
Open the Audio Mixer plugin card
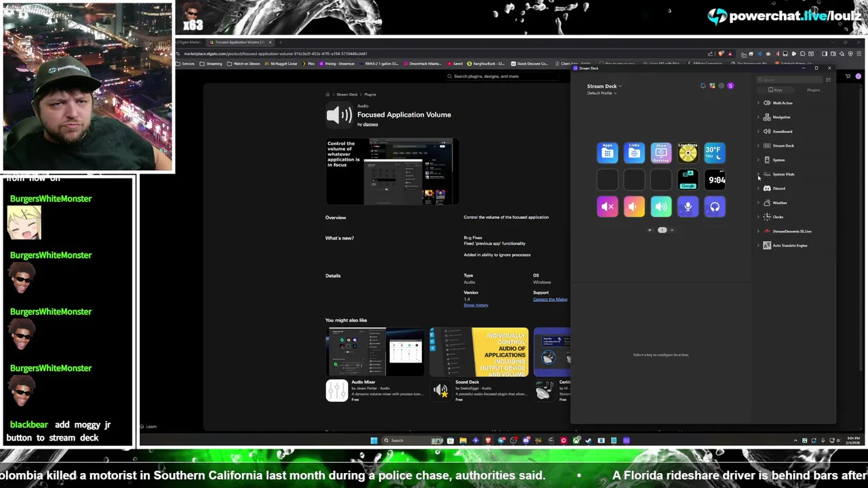point(376,365)
